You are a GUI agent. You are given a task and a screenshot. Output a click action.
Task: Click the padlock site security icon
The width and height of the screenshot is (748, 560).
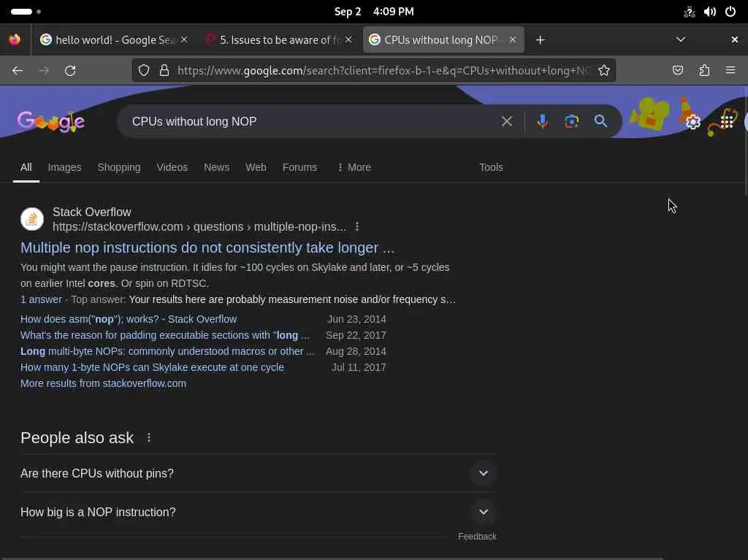164,71
